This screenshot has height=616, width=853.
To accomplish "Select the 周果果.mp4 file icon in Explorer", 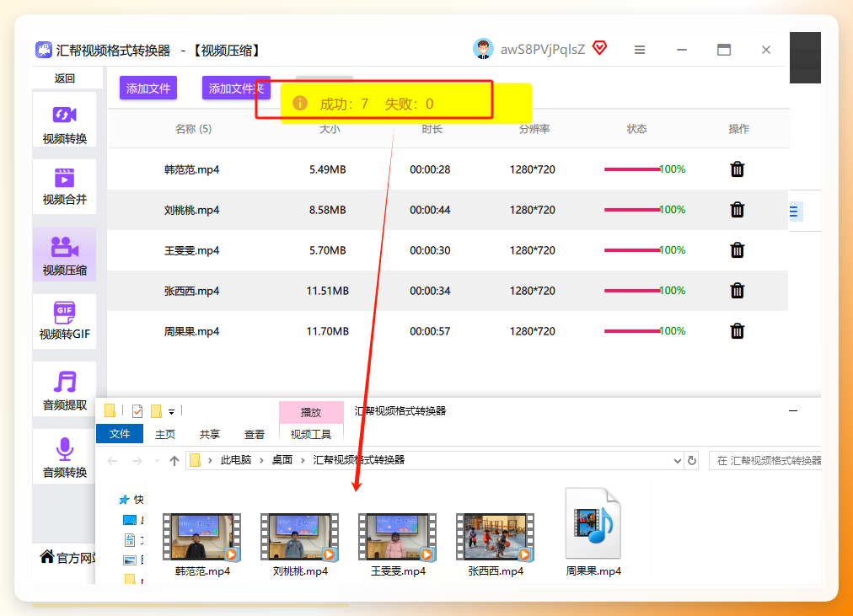I will click(593, 523).
